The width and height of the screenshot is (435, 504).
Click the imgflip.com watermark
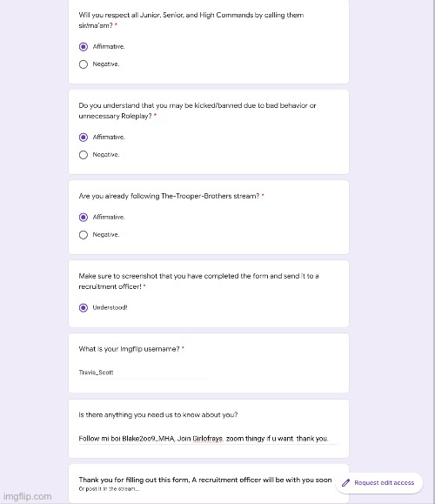[28, 496]
